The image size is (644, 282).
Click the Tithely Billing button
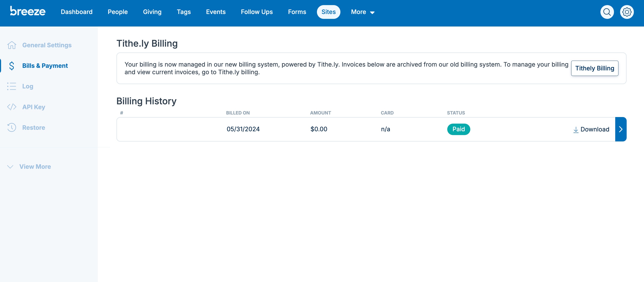[594, 68]
